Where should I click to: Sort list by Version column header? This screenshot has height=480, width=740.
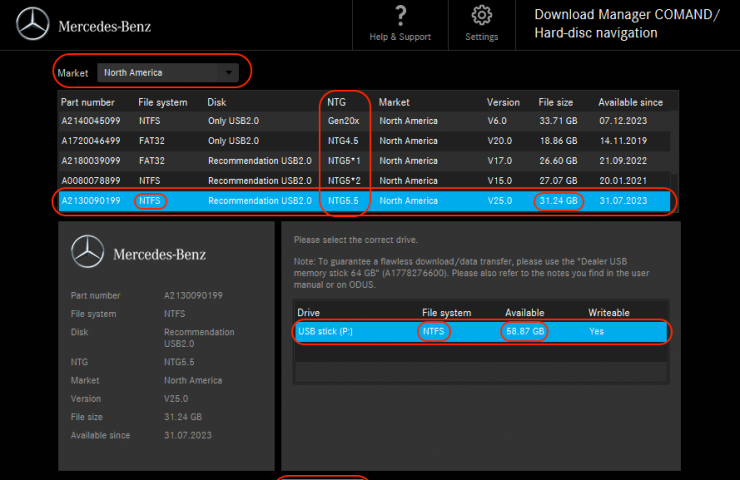[503, 102]
